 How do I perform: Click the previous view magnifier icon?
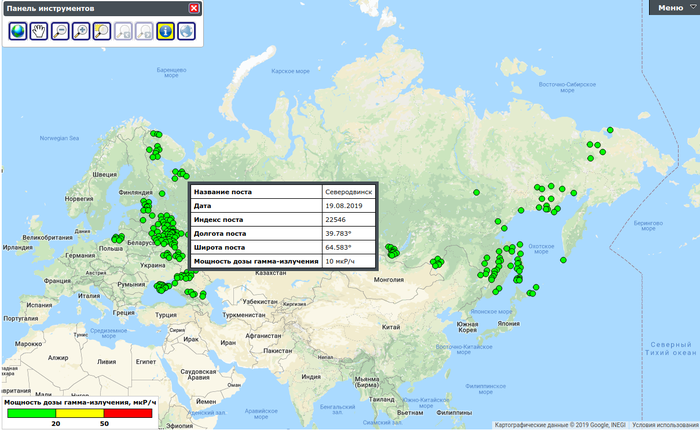pos(124,31)
